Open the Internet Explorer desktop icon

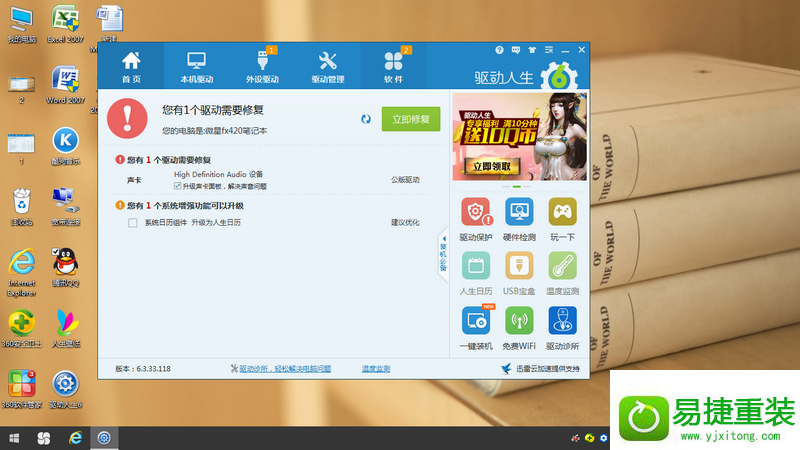21,272
